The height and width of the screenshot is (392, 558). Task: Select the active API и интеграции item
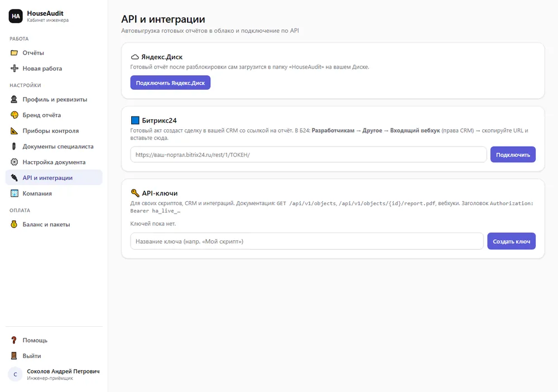[x=54, y=177]
